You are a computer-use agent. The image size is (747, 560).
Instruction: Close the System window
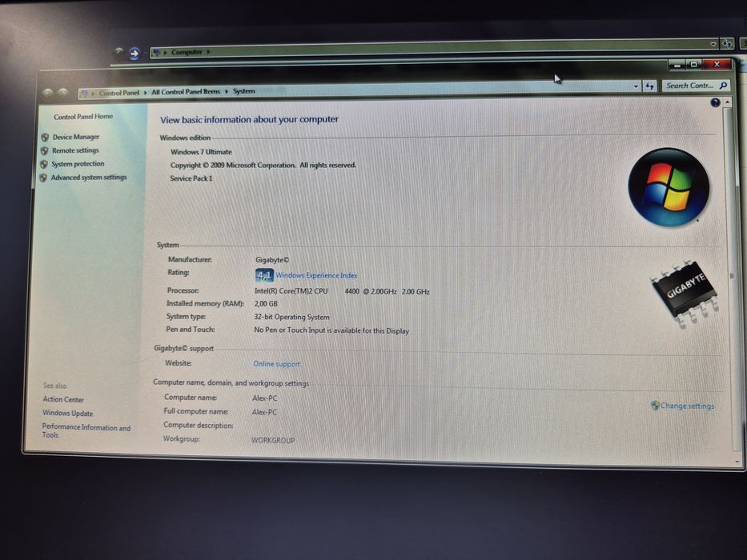click(717, 64)
